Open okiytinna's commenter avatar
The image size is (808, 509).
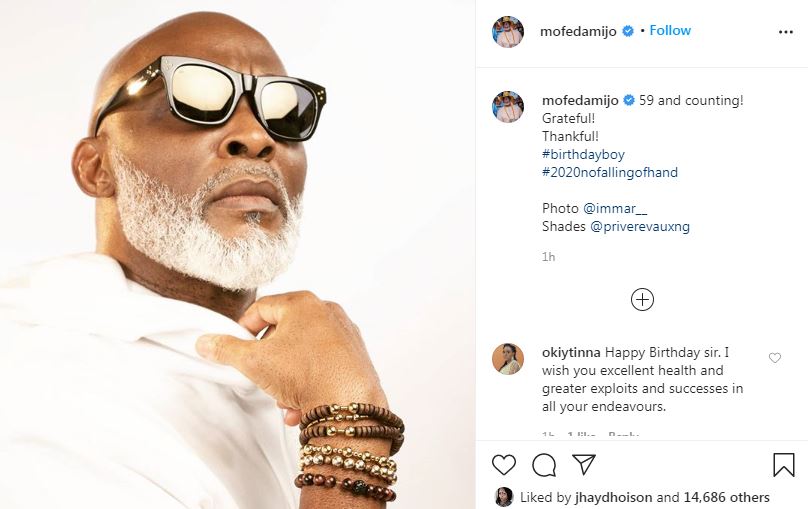point(508,359)
